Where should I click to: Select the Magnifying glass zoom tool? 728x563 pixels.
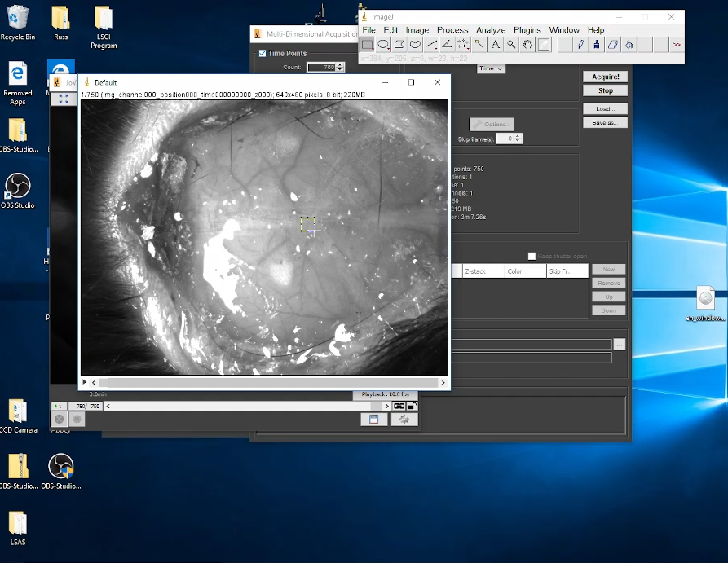pyautogui.click(x=511, y=45)
